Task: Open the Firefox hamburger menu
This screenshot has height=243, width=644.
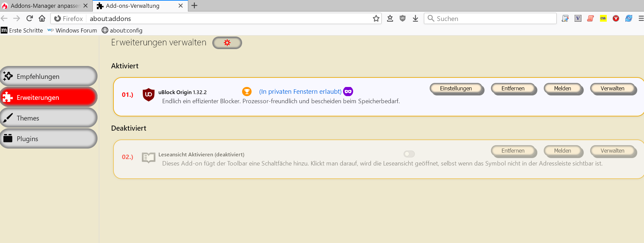Action: click(x=641, y=19)
